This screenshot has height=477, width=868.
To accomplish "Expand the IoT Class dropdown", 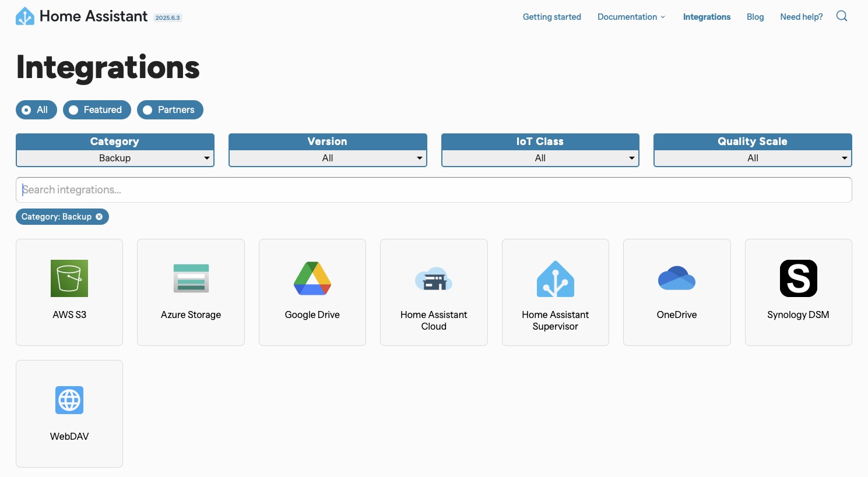I will pos(540,158).
